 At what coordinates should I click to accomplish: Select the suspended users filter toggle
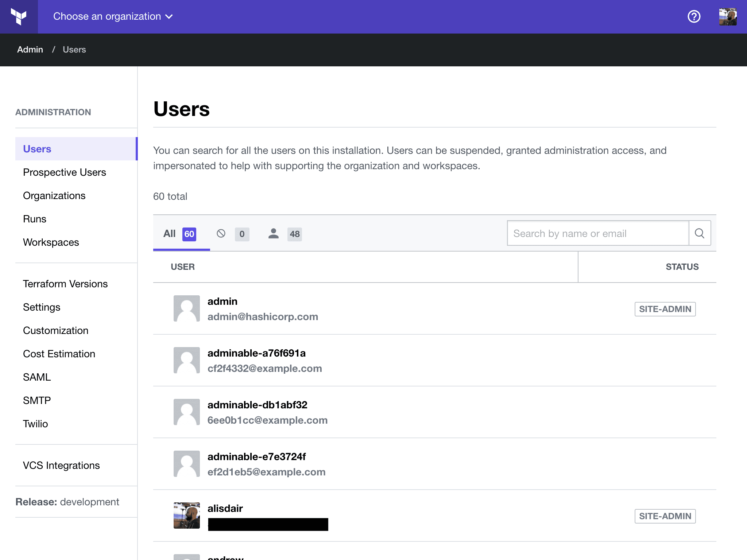[x=231, y=234]
